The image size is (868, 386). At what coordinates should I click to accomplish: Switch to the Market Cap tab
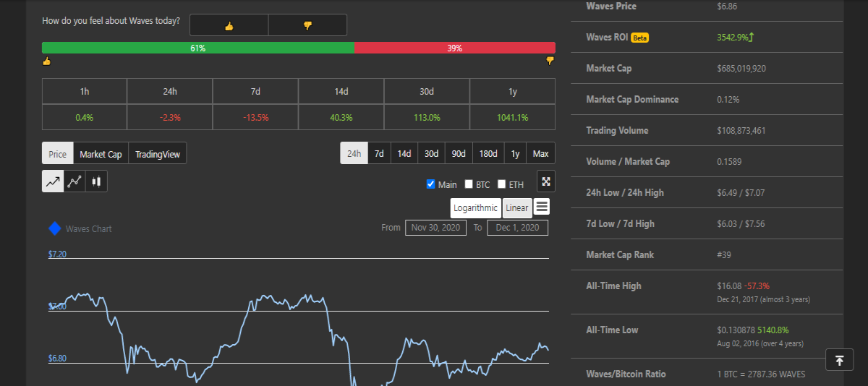[101, 154]
